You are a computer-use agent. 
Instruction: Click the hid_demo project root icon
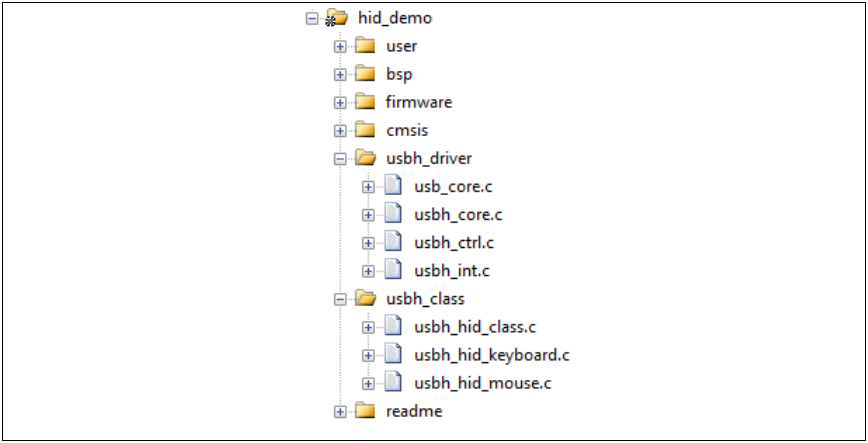[337, 18]
